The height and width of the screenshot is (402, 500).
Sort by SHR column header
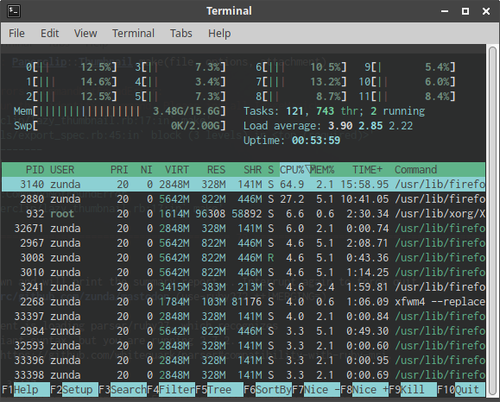click(252, 170)
